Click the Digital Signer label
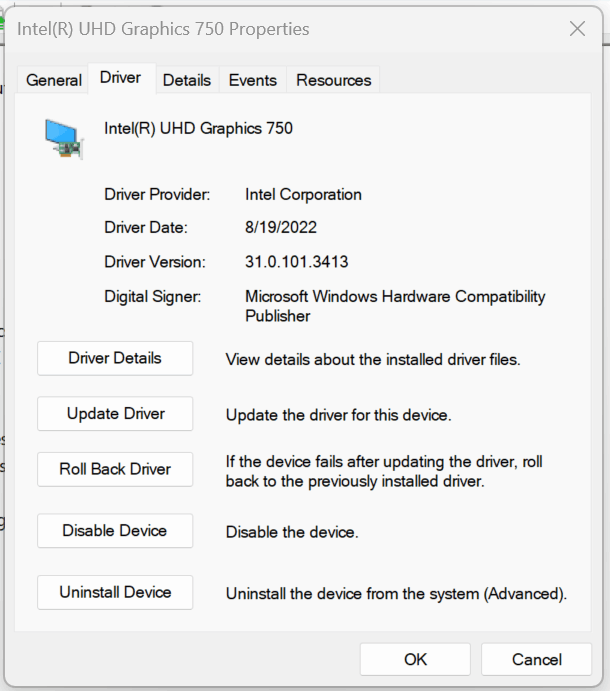 [152, 296]
